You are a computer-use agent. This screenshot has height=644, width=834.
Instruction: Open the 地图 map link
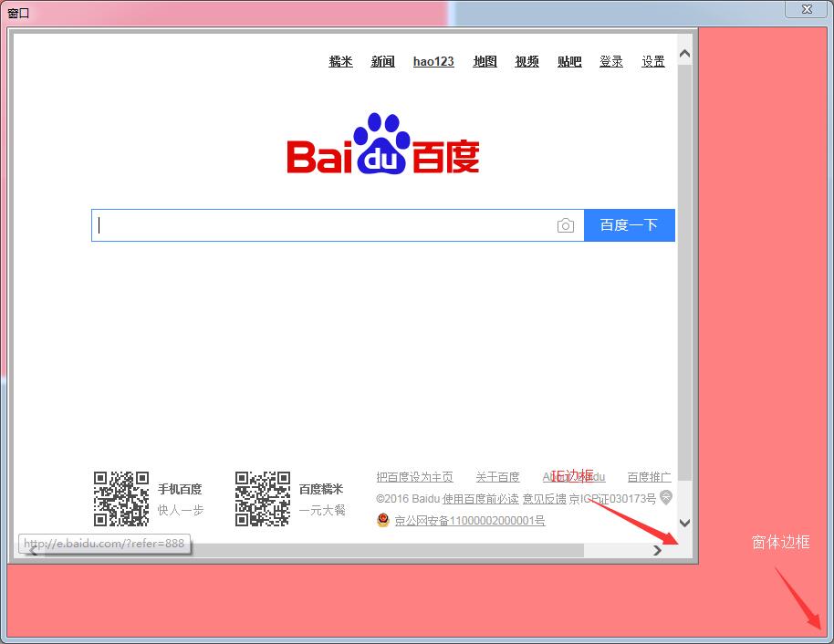485,62
